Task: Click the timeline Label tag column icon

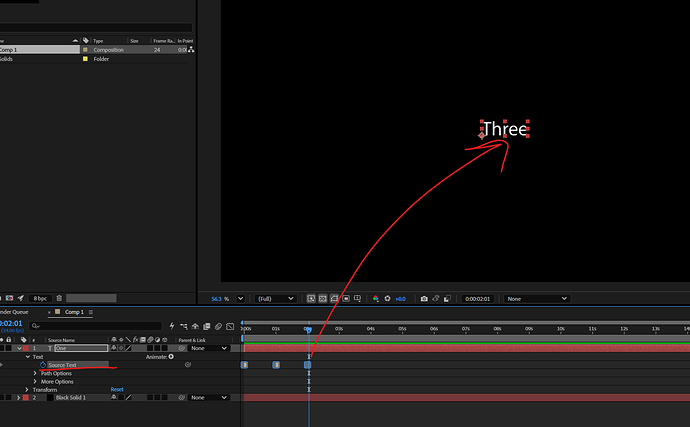Action: 23,340
